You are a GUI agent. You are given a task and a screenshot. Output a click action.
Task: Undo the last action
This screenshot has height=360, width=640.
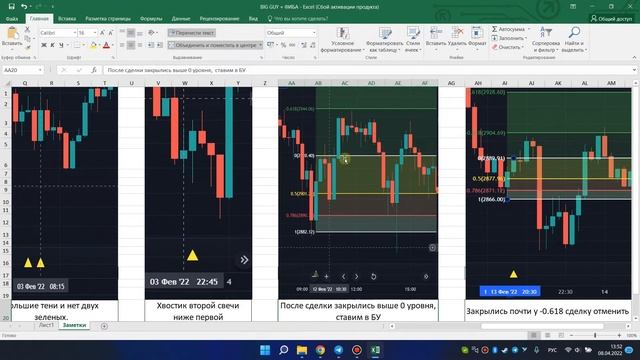pyautogui.click(x=24, y=7)
